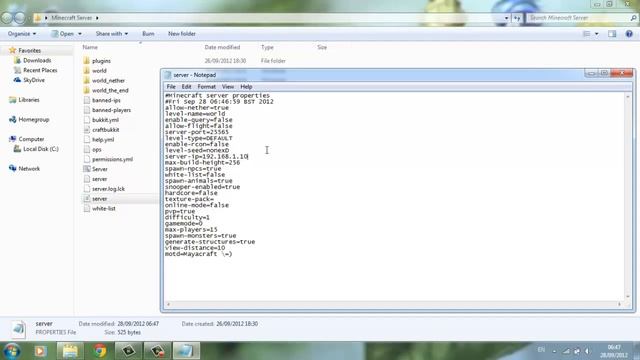
Task: Expand the Open button dropdown arrow
Action: pos(80,34)
